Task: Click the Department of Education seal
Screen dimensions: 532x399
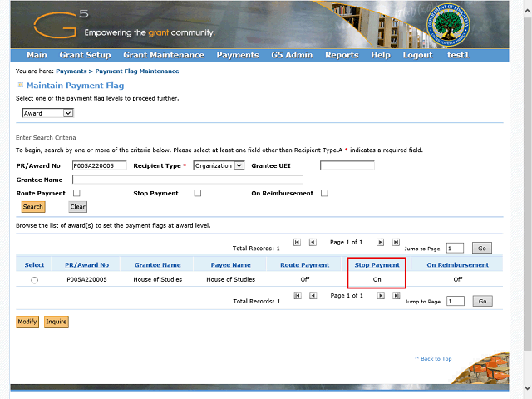Action: [x=447, y=26]
